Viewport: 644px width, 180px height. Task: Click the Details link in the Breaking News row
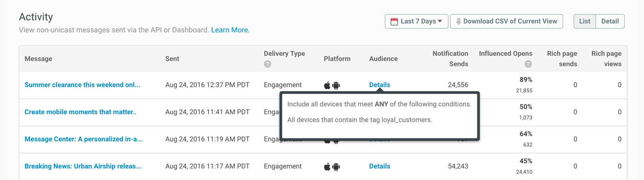379,166
